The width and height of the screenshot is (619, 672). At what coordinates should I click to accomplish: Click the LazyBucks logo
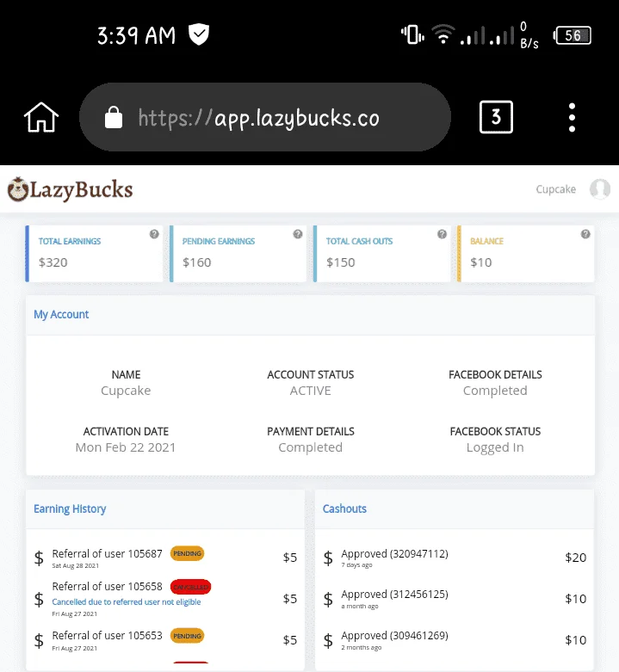click(x=71, y=189)
